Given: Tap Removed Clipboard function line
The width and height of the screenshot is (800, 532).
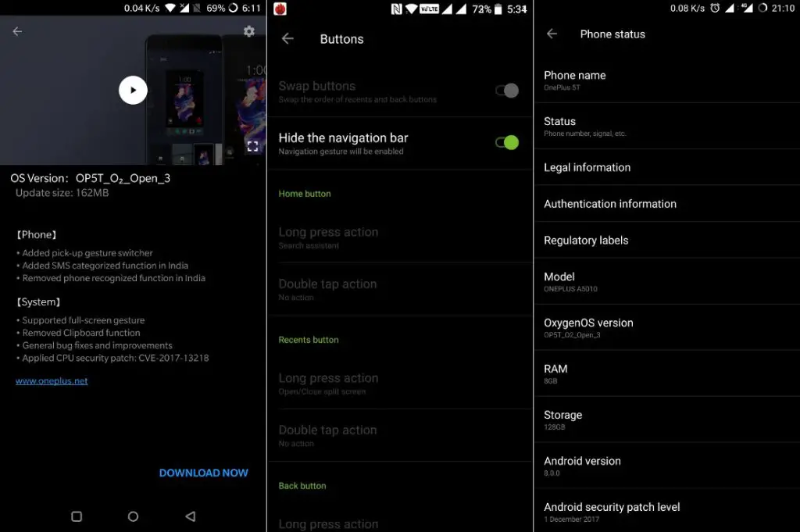Looking at the screenshot, I should point(78,333).
